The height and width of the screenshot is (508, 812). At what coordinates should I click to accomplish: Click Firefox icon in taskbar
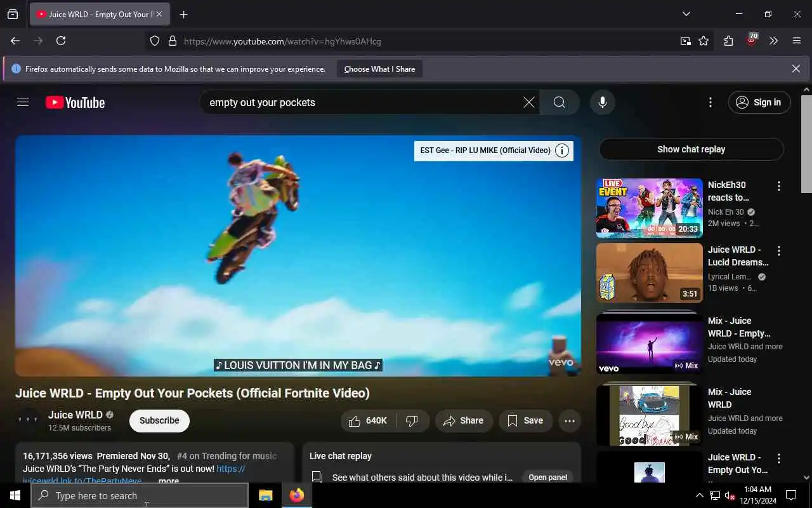point(296,495)
